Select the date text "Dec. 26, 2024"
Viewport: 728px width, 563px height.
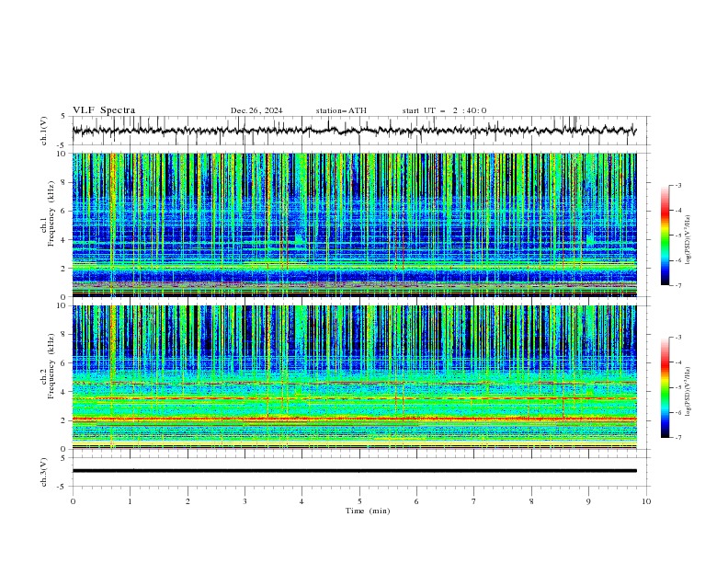coord(256,110)
